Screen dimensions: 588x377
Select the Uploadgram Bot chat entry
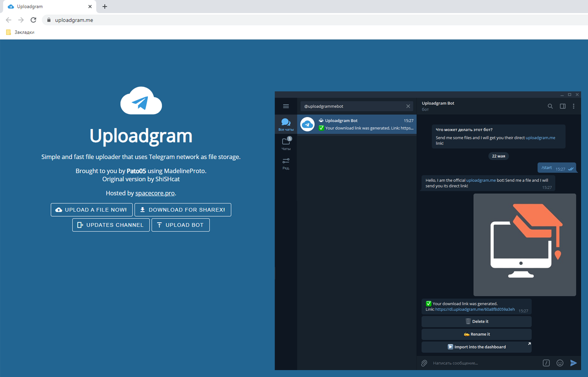point(357,124)
